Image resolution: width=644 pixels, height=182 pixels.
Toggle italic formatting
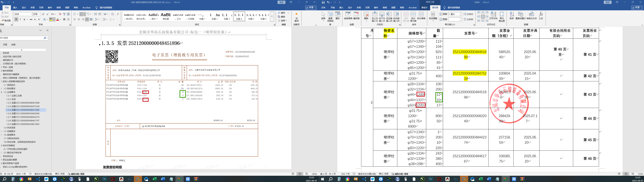coord(20,19)
